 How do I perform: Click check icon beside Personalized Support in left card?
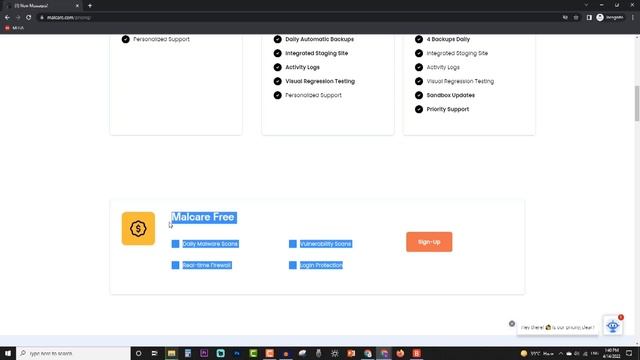point(126,39)
